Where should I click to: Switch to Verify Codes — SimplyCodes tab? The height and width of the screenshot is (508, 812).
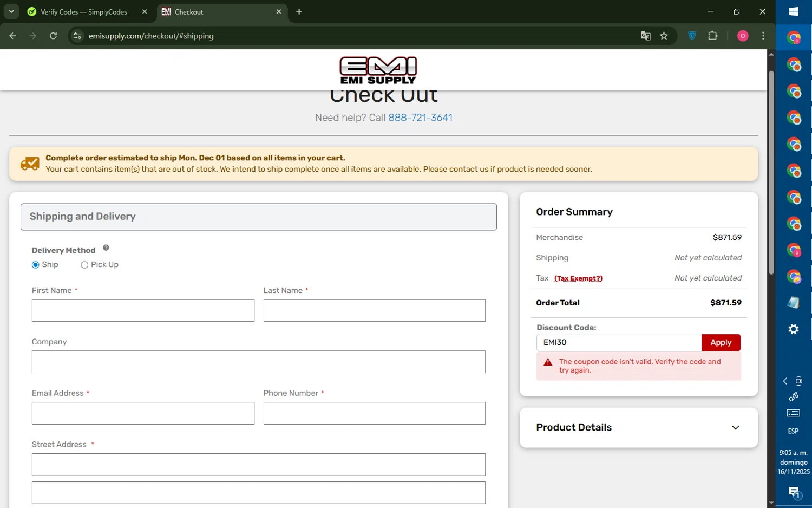pyautogui.click(x=83, y=12)
